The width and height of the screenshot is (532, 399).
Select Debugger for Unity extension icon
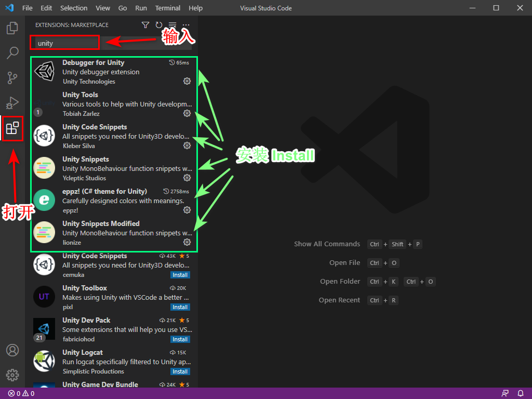pos(44,71)
